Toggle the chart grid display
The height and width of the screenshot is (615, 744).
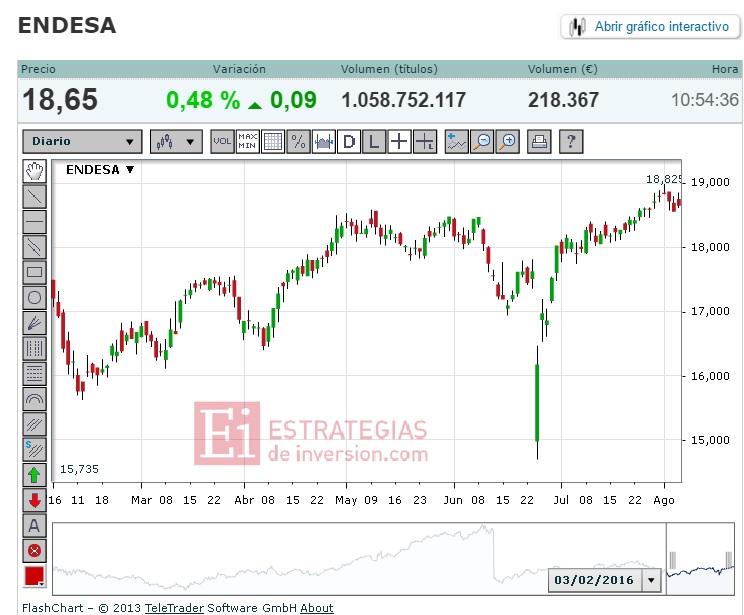click(273, 141)
